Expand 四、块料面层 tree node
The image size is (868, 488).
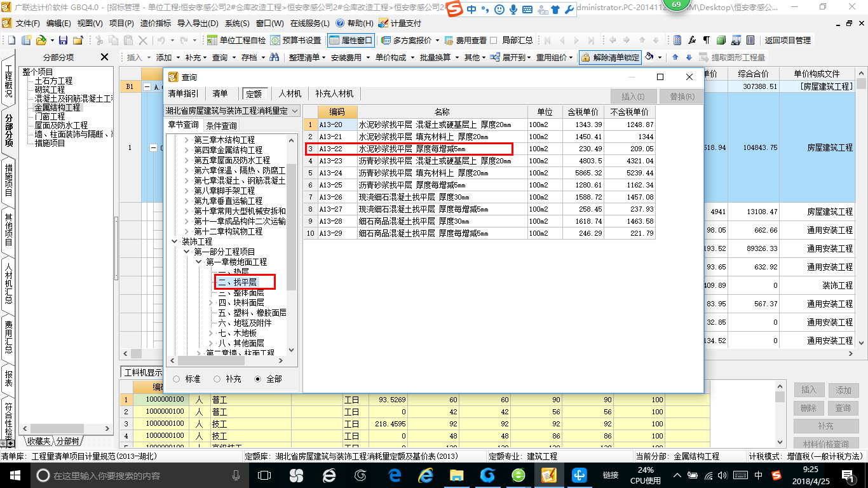[212, 302]
